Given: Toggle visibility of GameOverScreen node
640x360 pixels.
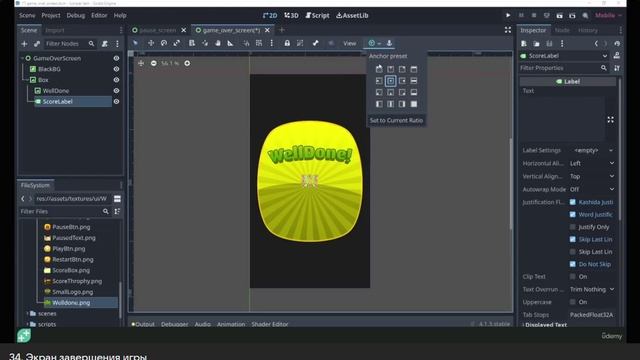Looking at the screenshot, I should click(116, 58).
